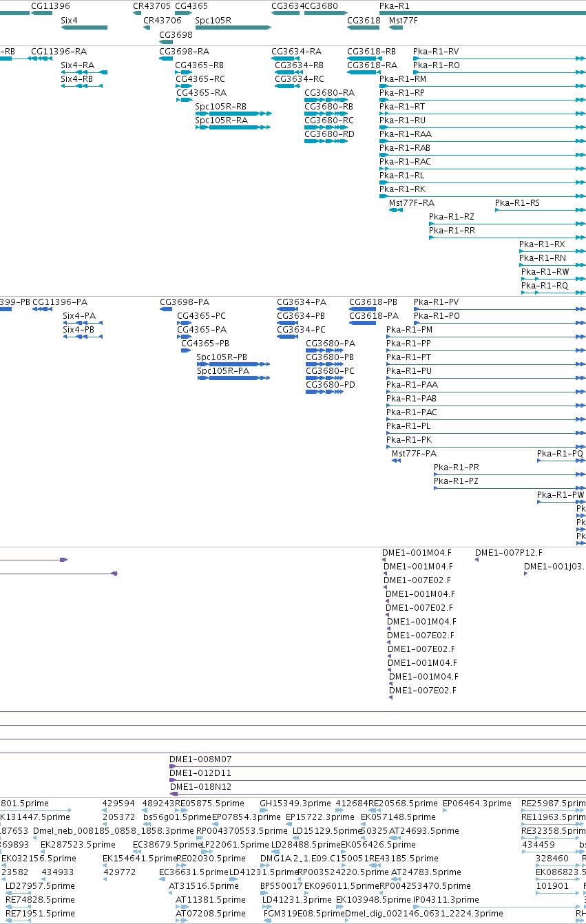Click transcript CG11396-RA
Screen dimensions: 586x924
click(x=59, y=52)
